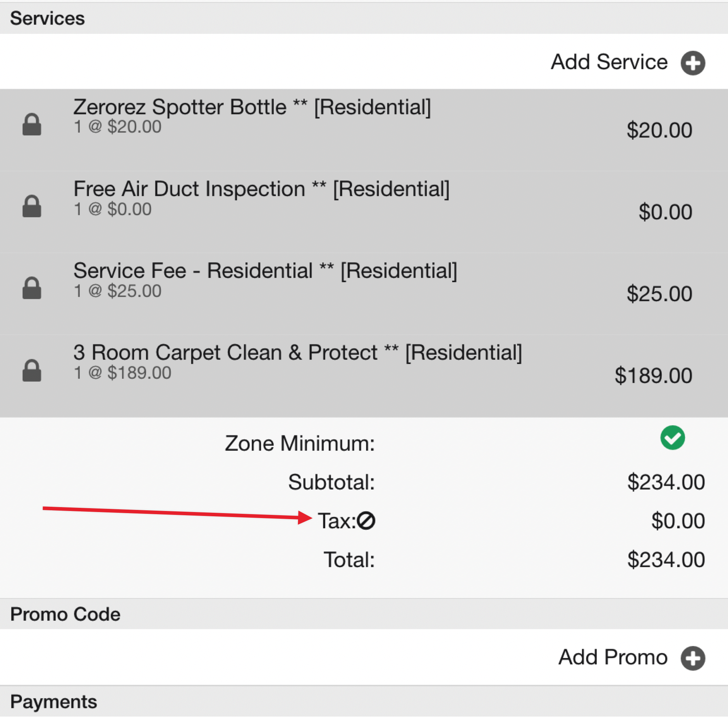Screen dimensions: 728x718
Task: Tap the Add Service label
Action: tap(609, 62)
